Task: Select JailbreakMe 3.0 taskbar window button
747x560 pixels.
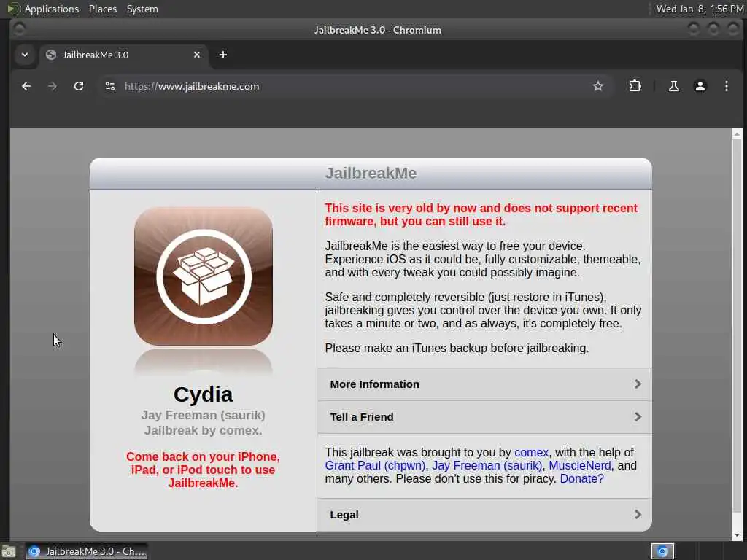Action: [x=87, y=551]
